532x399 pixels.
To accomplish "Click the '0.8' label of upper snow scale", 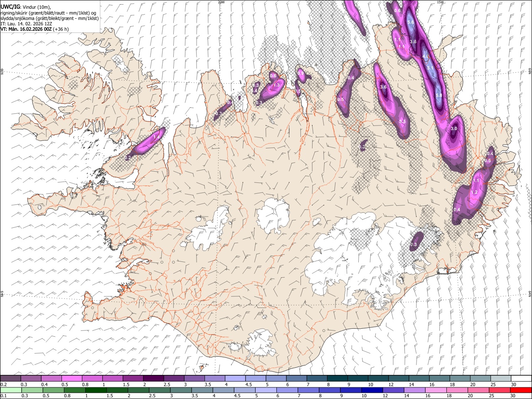I will coord(85,384).
